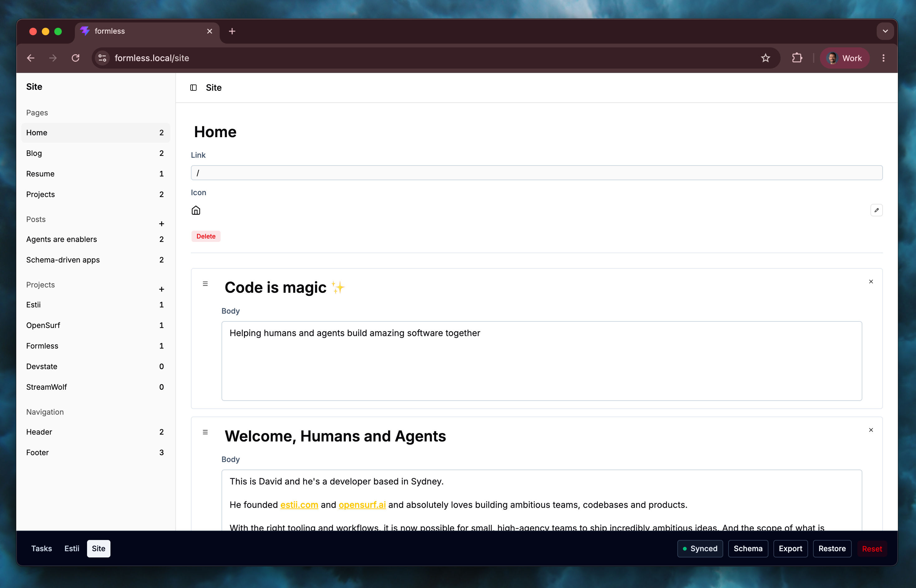Select the Site tab in bottom bar
This screenshot has width=916, height=588.
99,549
